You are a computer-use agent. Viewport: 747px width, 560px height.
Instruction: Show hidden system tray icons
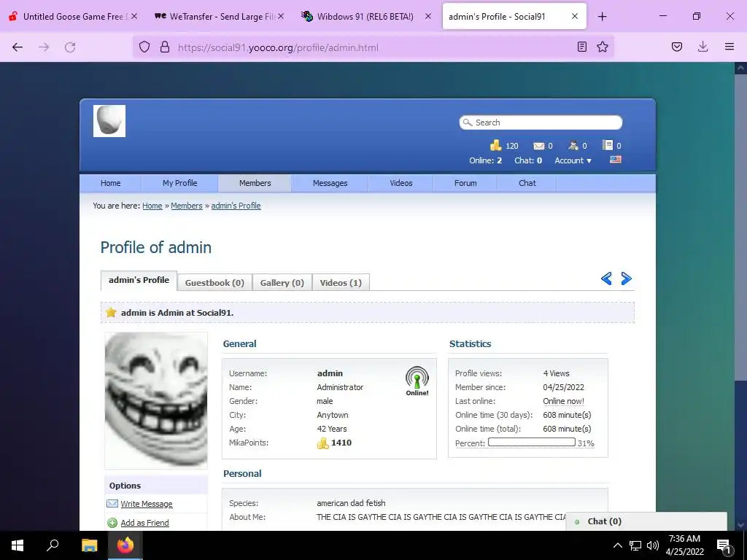click(617, 545)
